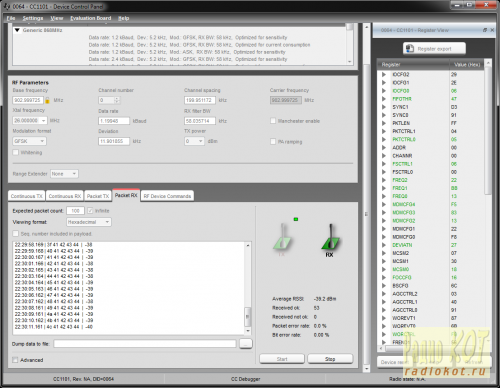500x388 pixels.
Task: Open the File menu
Action: (x=11, y=18)
